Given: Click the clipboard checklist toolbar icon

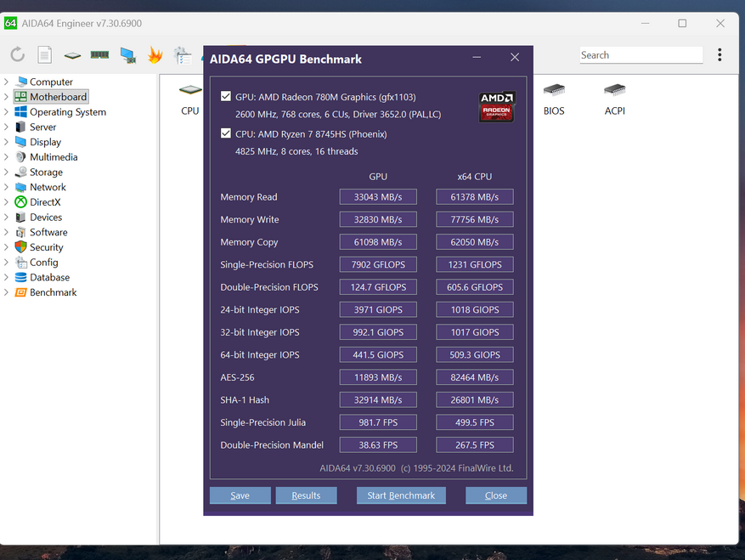Looking at the screenshot, I should (183, 55).
